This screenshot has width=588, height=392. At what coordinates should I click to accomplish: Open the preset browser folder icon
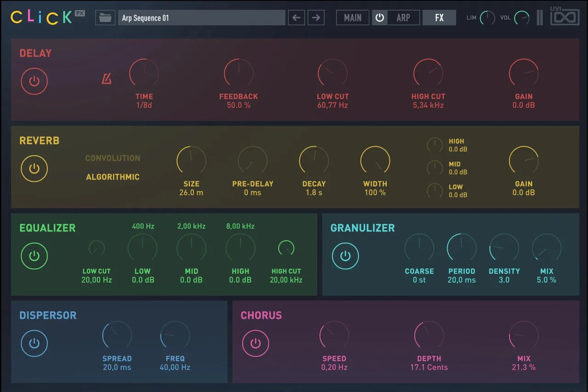[x=105, y=18]
